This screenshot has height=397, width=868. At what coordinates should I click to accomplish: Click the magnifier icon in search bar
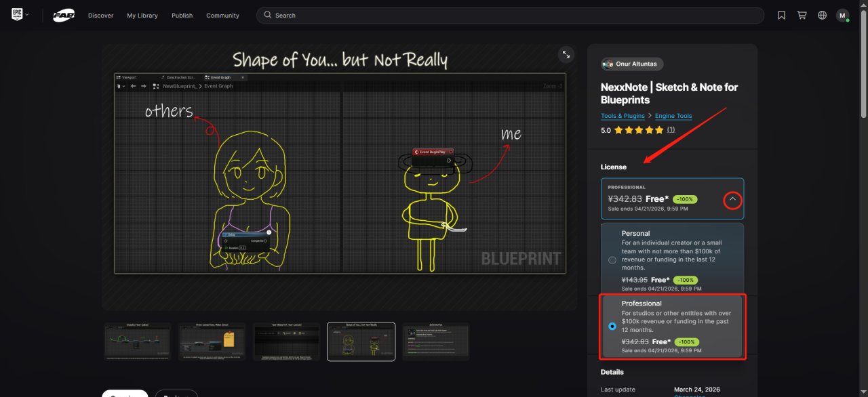pyautogui.click(x=268, y=15)
